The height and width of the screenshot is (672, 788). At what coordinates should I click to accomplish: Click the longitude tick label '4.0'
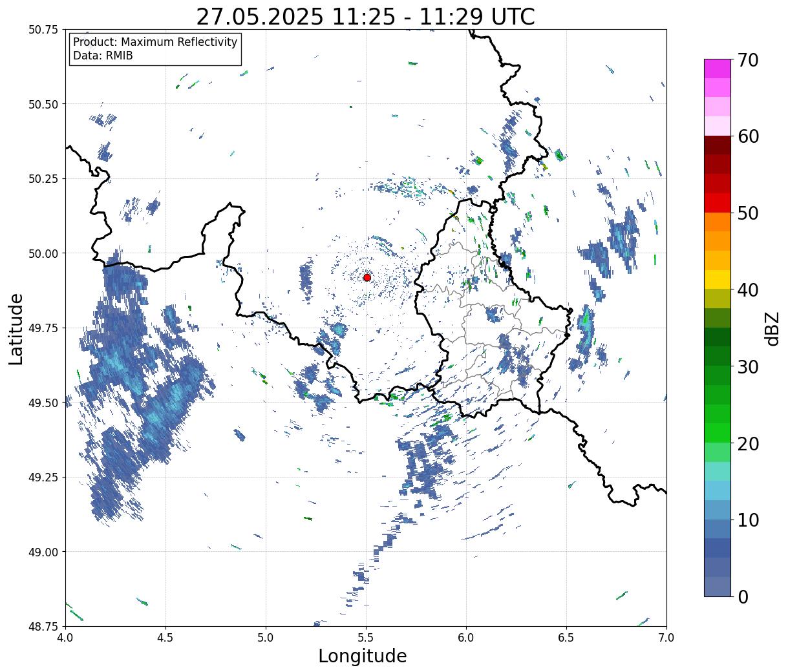tap(65, 637)
